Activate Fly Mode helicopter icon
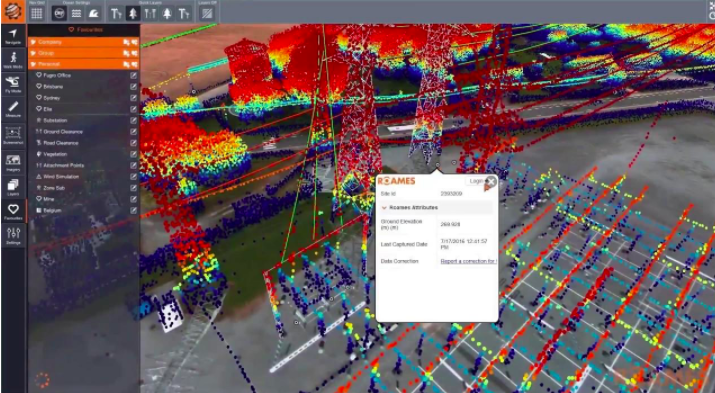The width and height of the screenshot is (715, 393). [x=13, y=84]
